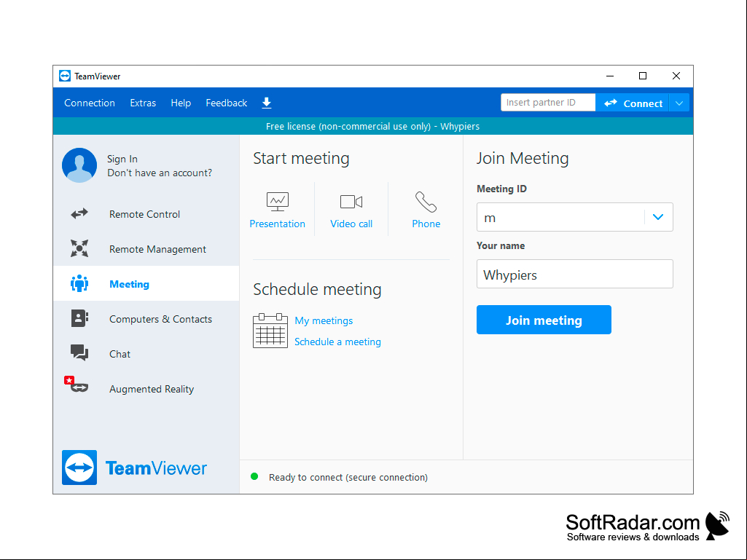Click the Sign In link
747x560 pixels.
point(122,159)
